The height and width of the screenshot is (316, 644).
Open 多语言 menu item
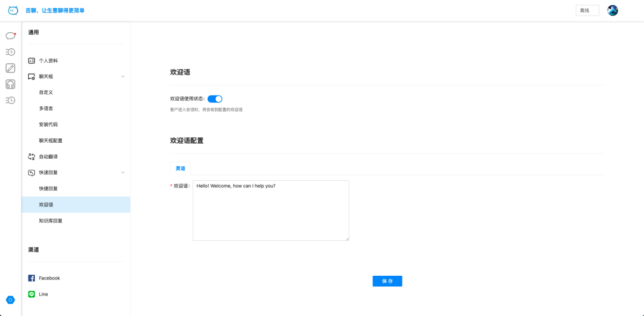tap(46, 108)
